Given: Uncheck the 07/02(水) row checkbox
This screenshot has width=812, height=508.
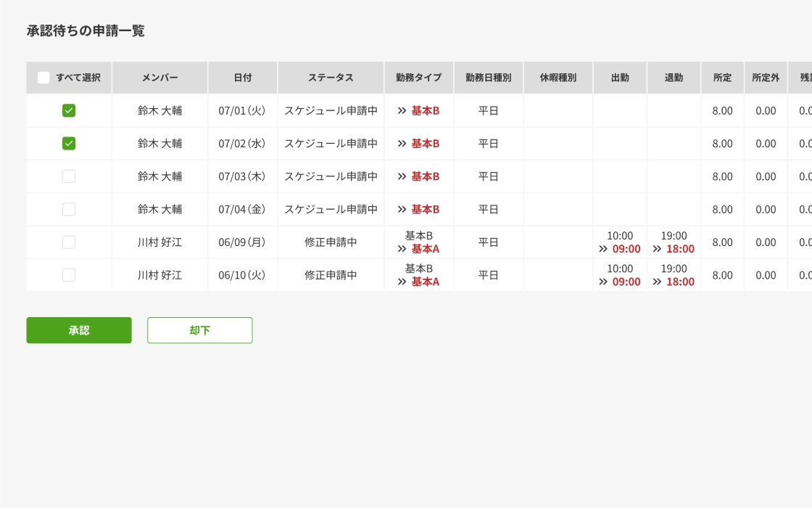Looking at the screenshot, I should pos(69,144).
